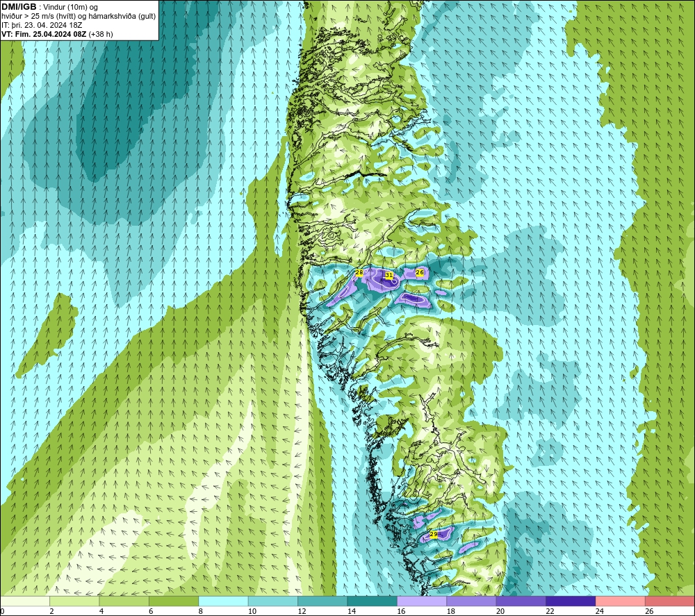The width and height of the screenshot is (695, 616).
Task: Click the legend scale number 14
Action: point(352,611)
